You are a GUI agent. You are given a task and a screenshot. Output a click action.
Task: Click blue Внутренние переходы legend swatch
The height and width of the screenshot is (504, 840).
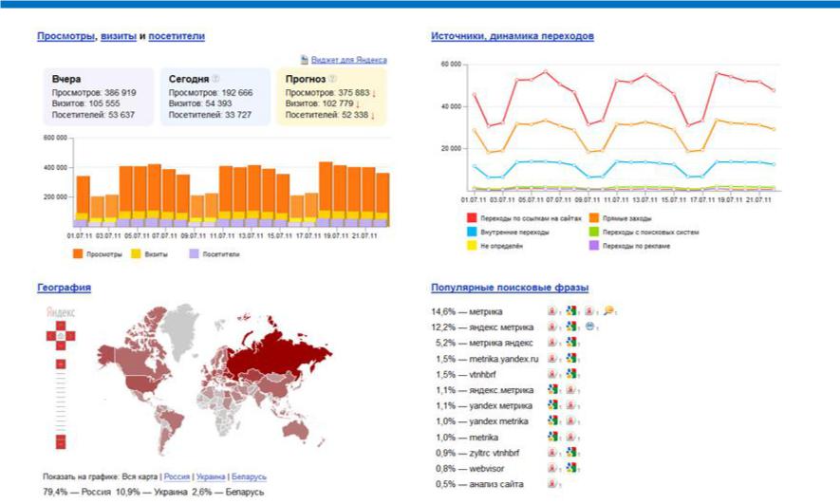click(472, 232)
